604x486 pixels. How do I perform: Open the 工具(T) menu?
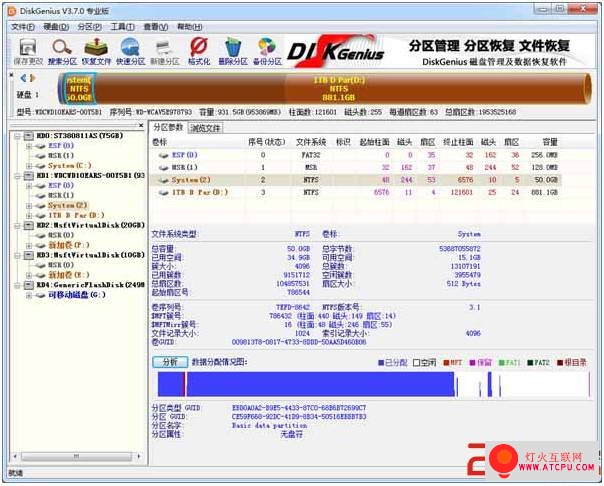122,27
